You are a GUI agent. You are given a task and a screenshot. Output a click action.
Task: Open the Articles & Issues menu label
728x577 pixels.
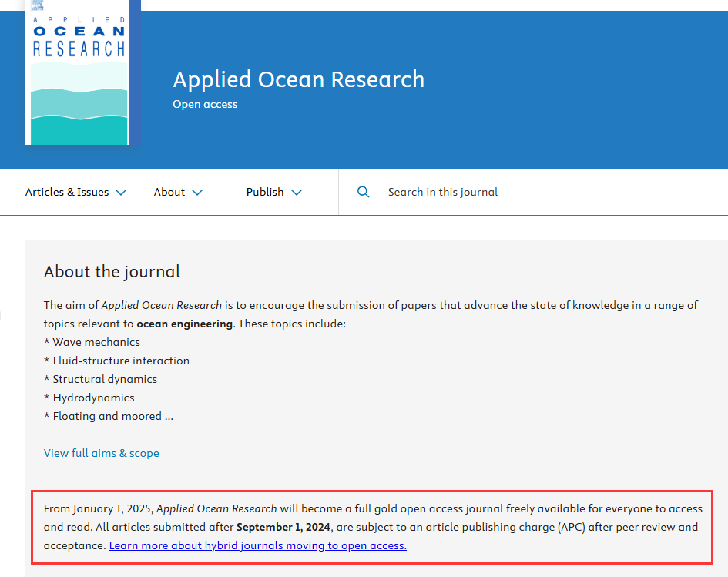click(67, 192)
